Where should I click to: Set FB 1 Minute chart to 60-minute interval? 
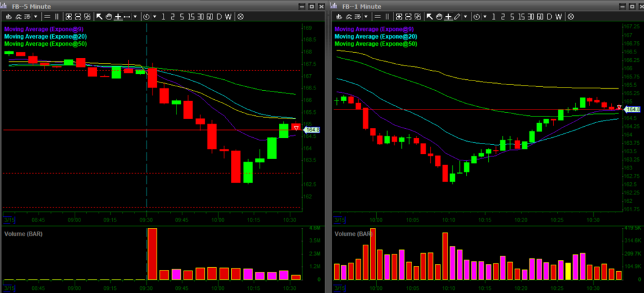538,16
